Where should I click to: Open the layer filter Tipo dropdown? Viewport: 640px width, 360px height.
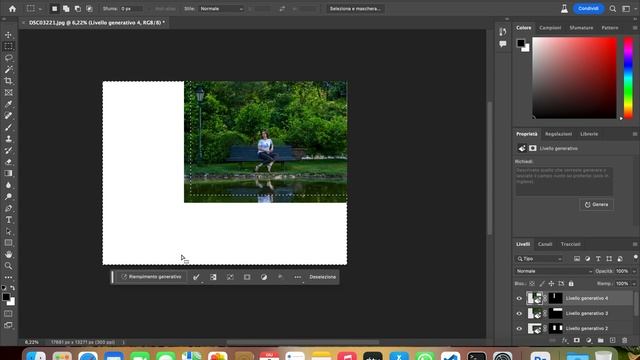[x=539, y=259]
